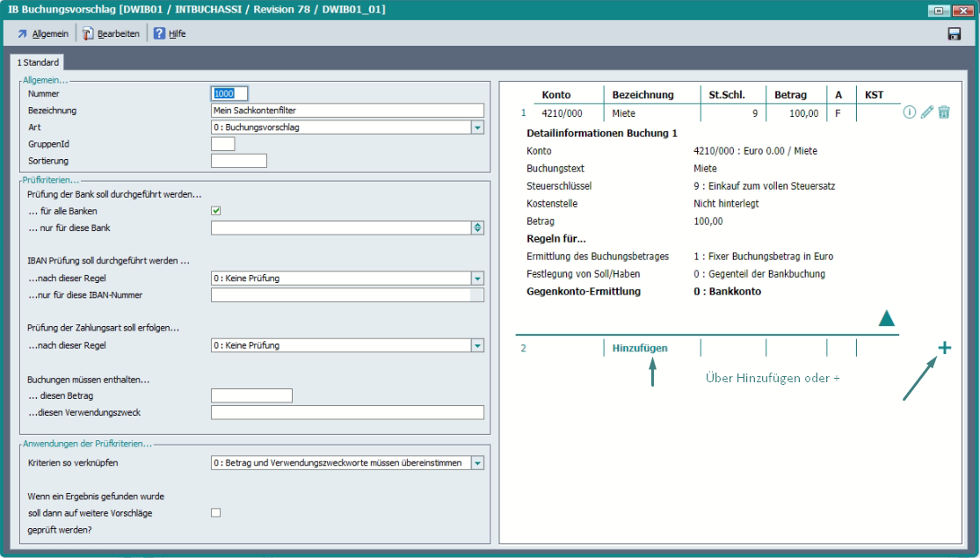Edit booking row 1 with pencil icon

(926, 112)
